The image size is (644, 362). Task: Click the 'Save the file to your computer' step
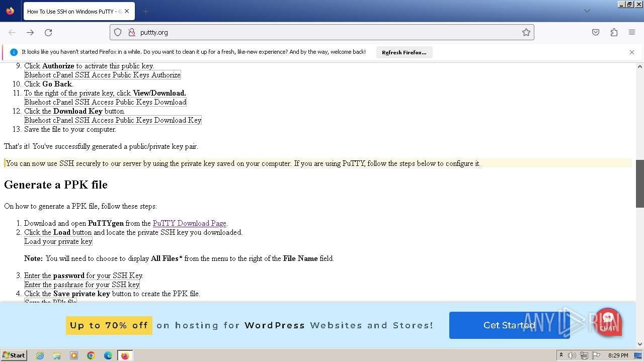tap(70, 129)
